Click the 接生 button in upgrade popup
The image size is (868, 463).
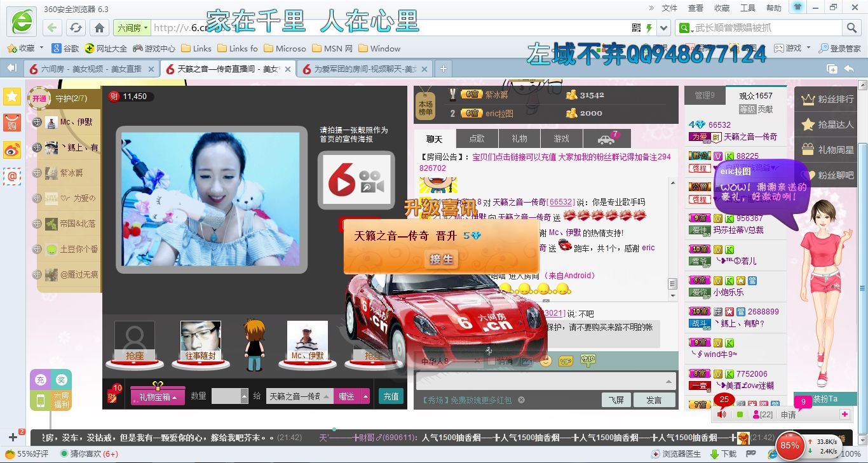[x=441, y=259]
